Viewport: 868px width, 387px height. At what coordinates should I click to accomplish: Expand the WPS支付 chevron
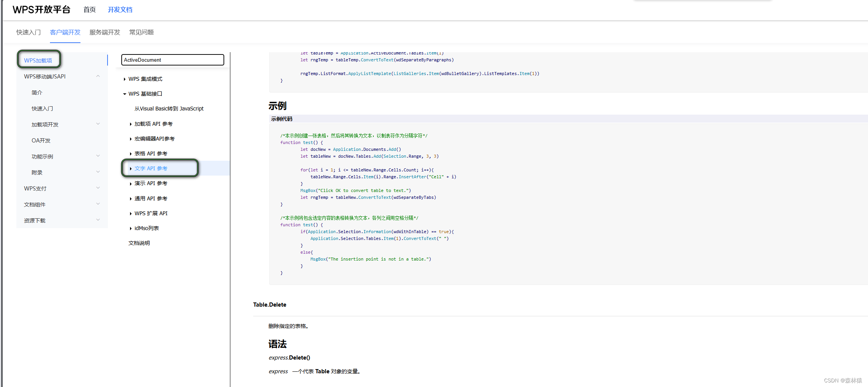click(98, 188)
